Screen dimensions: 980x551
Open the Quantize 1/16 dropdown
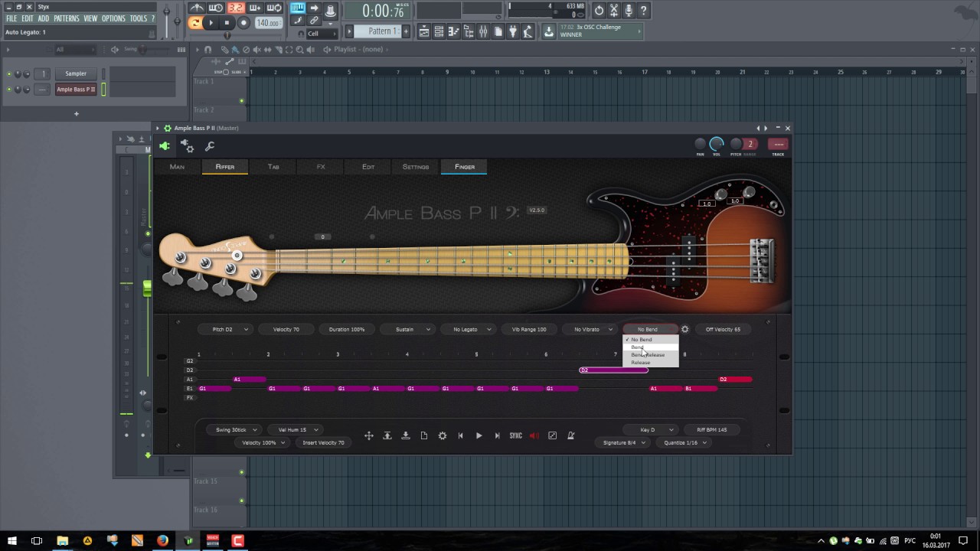point(684,442)
